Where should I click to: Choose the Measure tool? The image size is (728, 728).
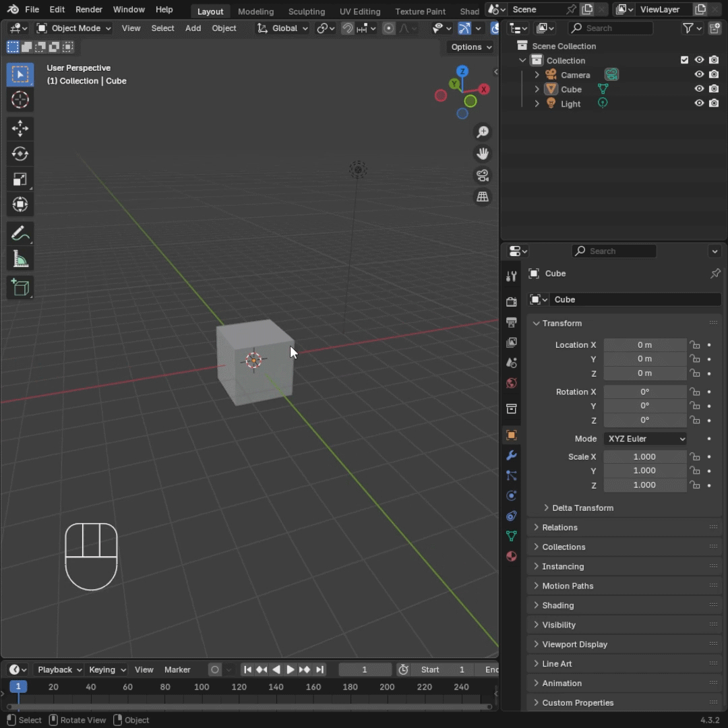(x=20, y=260)
